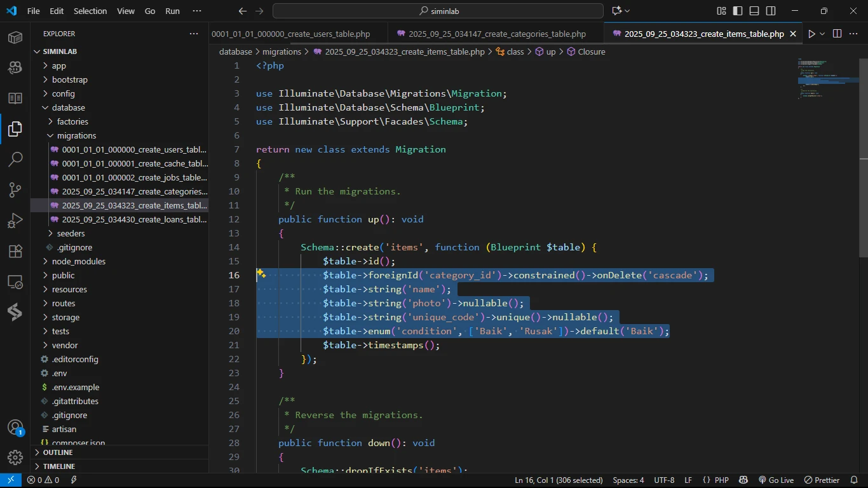Click the sparkle code action icon on line 16
868x488 pixels.
click(261, 274)
